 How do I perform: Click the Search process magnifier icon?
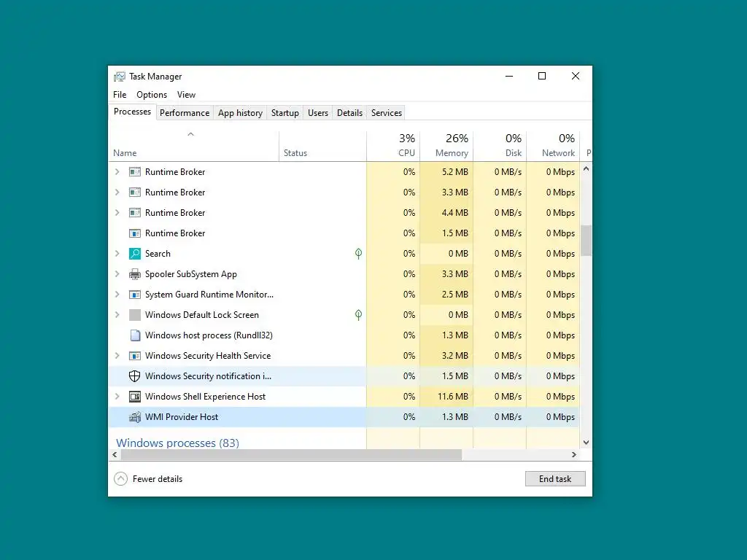pyautogui.click(x=135, y=253)
